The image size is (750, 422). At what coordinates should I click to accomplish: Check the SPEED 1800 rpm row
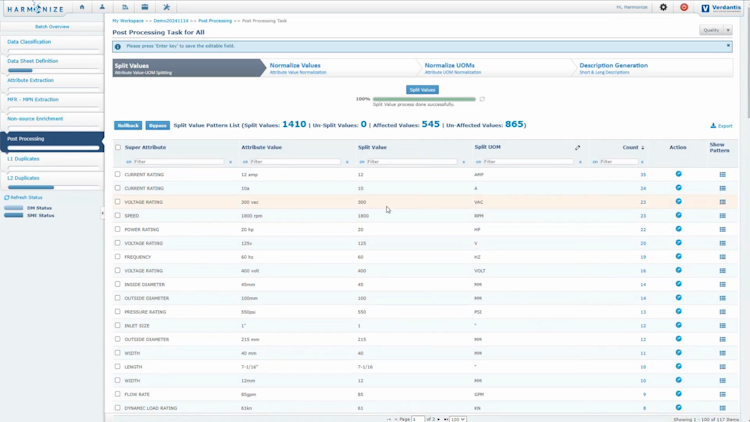pyautogui.click(x=118, y=215)
